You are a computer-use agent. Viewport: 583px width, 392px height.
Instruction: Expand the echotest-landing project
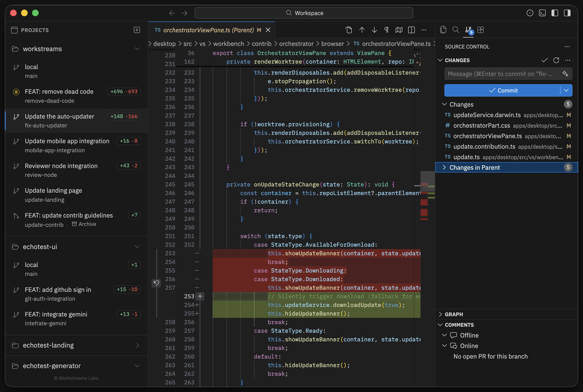(x=137, y=345)
